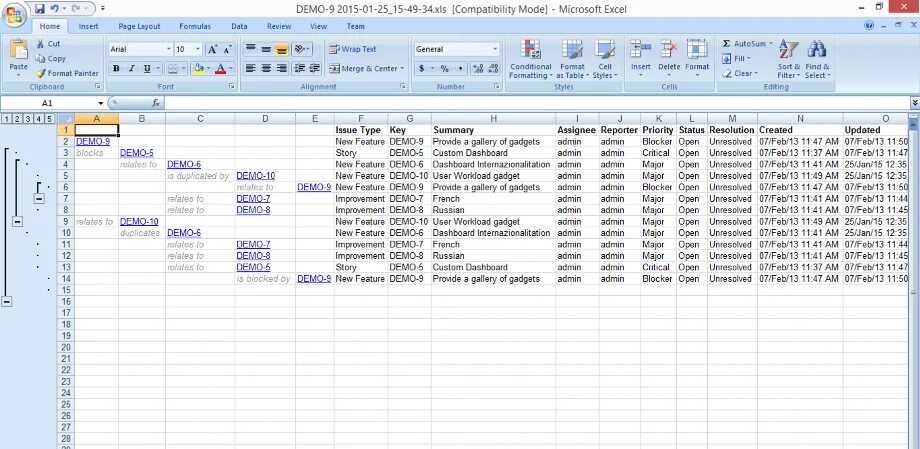Copy the selected cells
This screenshot has height=449, width=920.
[x=50, y=58]
